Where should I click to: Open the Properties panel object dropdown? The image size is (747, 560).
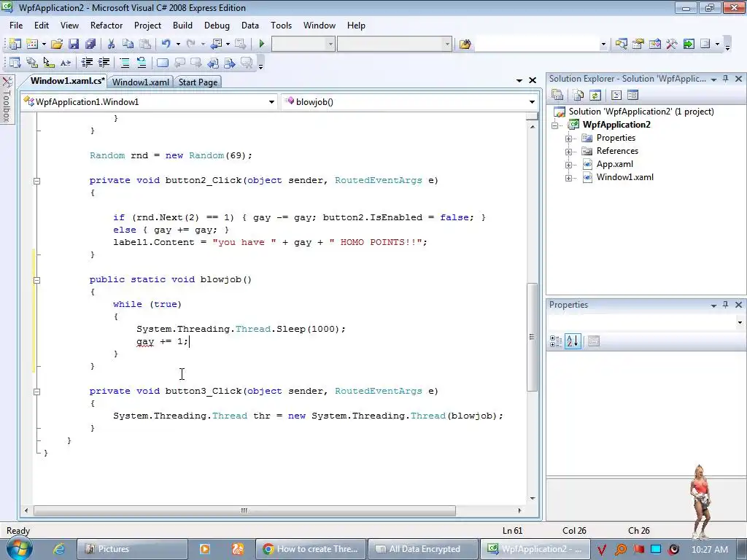740,322
